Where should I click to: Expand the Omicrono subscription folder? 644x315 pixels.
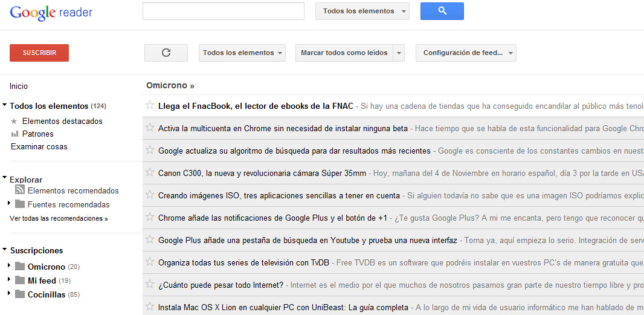[x=9, y=265]
